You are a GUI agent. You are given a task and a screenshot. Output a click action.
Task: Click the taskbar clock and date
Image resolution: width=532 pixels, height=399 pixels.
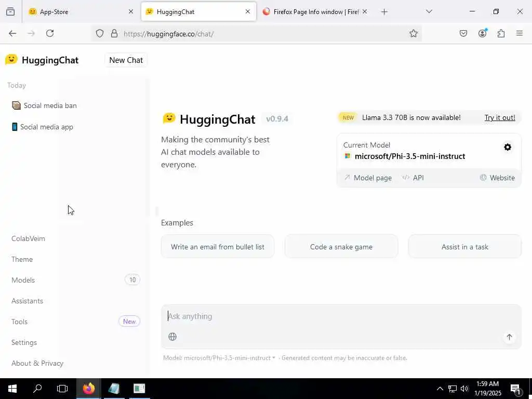pos(487,389)
